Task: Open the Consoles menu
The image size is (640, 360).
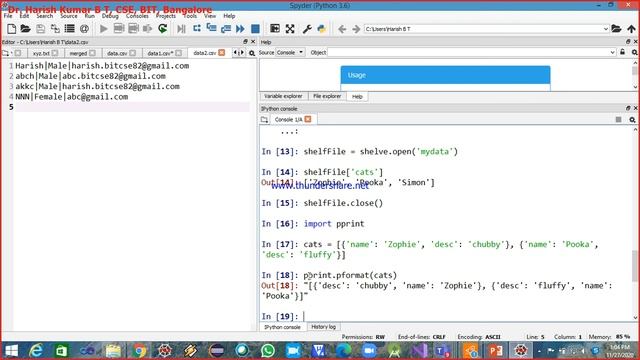Action: [x=137, y=16]
